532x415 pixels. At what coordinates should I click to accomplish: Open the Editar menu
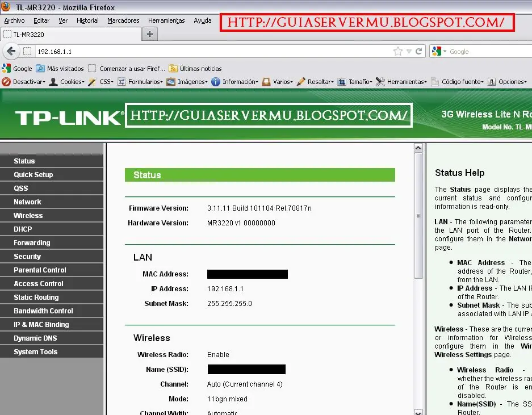pos(41,20)
